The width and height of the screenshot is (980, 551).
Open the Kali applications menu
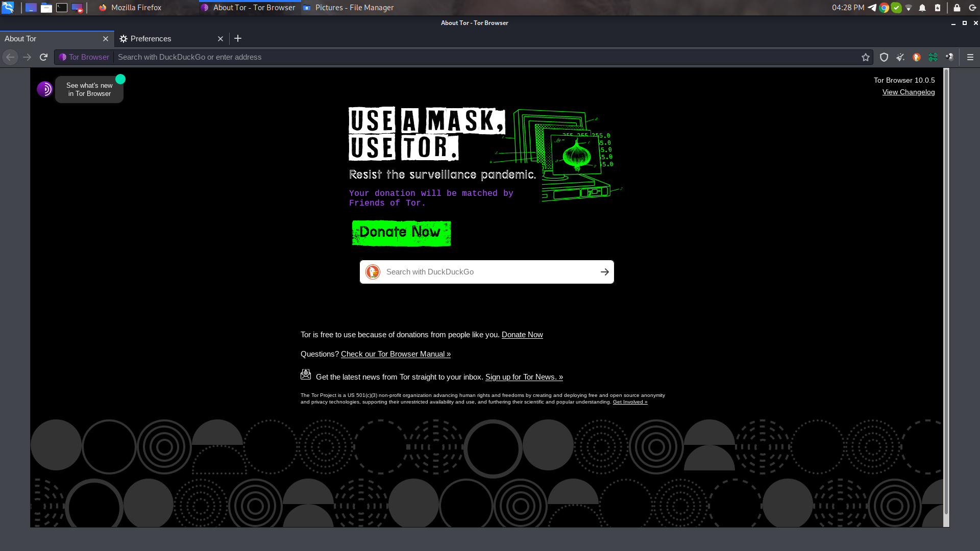tap(8, 8)
